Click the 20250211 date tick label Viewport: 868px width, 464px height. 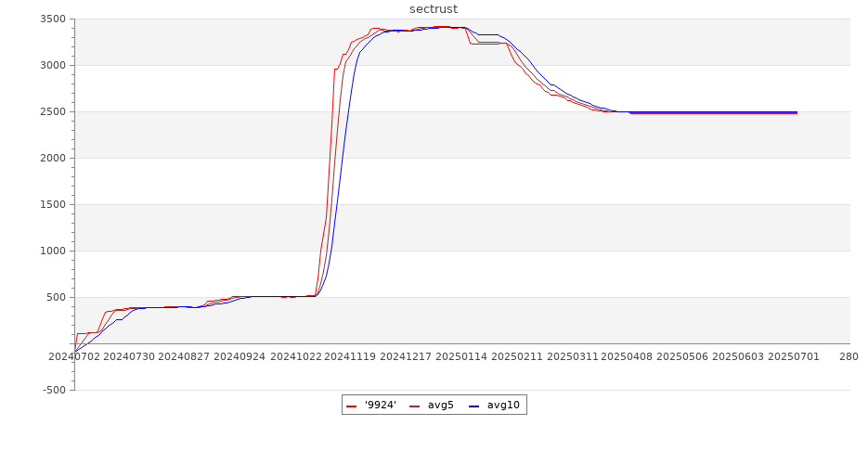coord(517,356)
